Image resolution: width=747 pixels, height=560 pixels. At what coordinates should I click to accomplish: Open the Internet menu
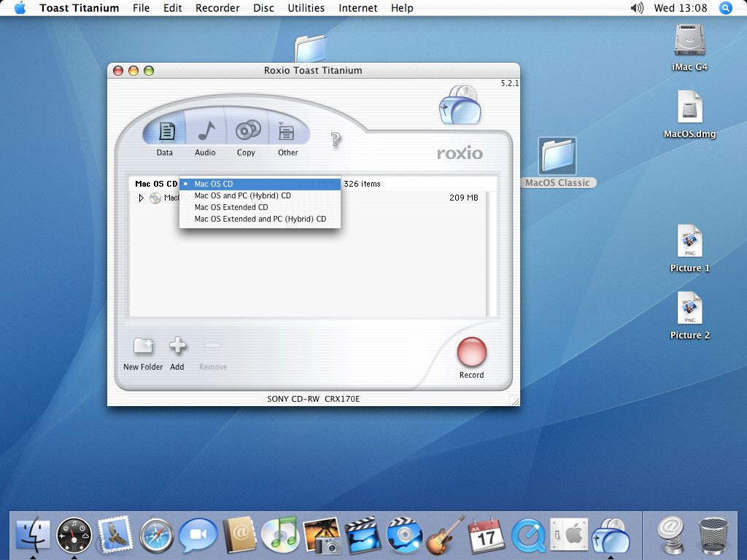tap(357, 8)
